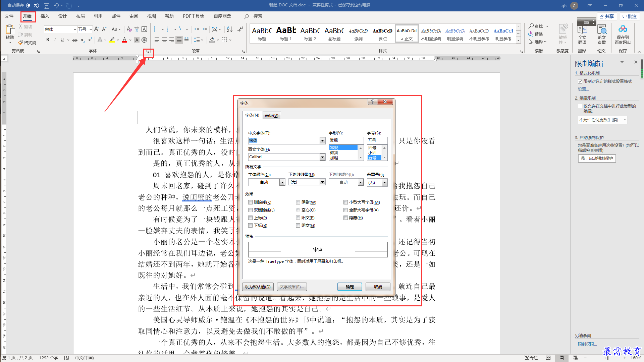Click the numbered list icon
The width and height of the screenshot is (644, 362).
pos(169,29)
